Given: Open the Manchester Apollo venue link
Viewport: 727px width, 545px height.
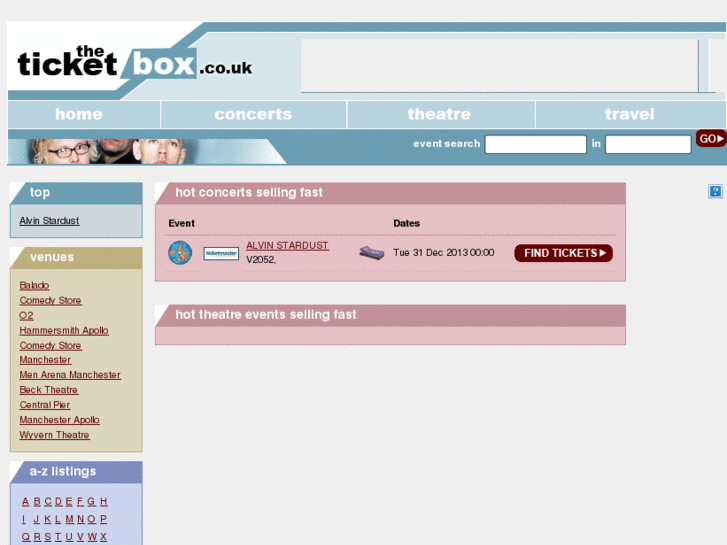Looking at the screenshot, I should pos(59,420).
